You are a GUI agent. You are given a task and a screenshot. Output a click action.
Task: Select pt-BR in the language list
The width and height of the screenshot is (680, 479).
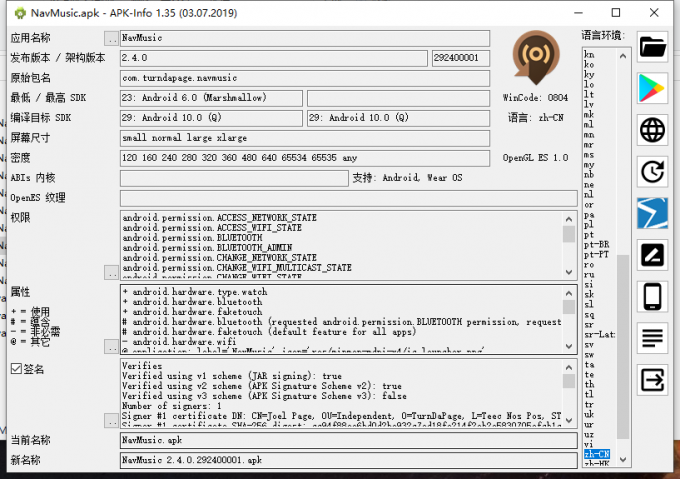coord(596,244)
